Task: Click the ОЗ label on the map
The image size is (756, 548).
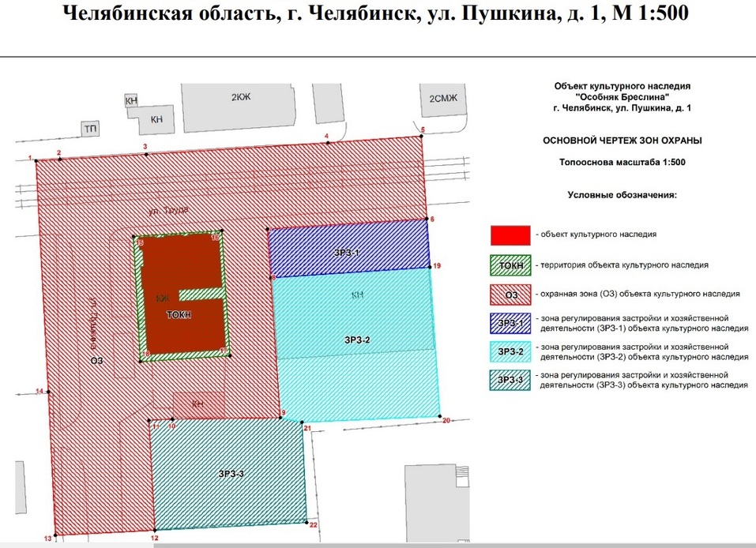Action: coord(97,360)
